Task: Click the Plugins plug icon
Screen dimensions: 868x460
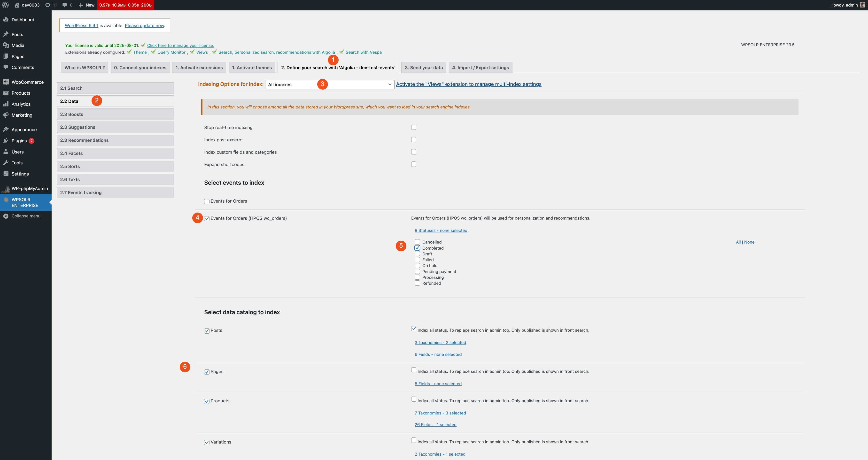Action: pyautogui.click(x=6, y=140)
